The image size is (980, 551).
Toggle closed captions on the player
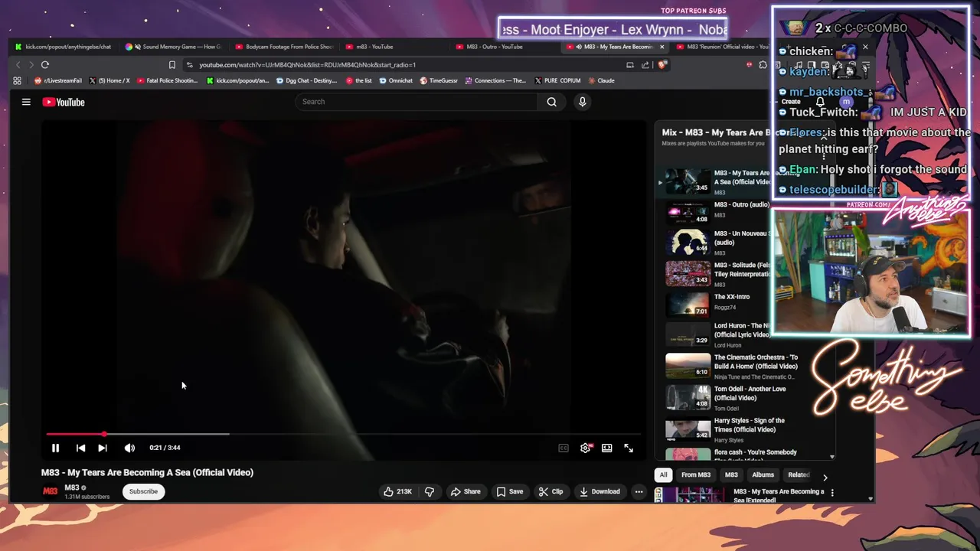point(563,448)
